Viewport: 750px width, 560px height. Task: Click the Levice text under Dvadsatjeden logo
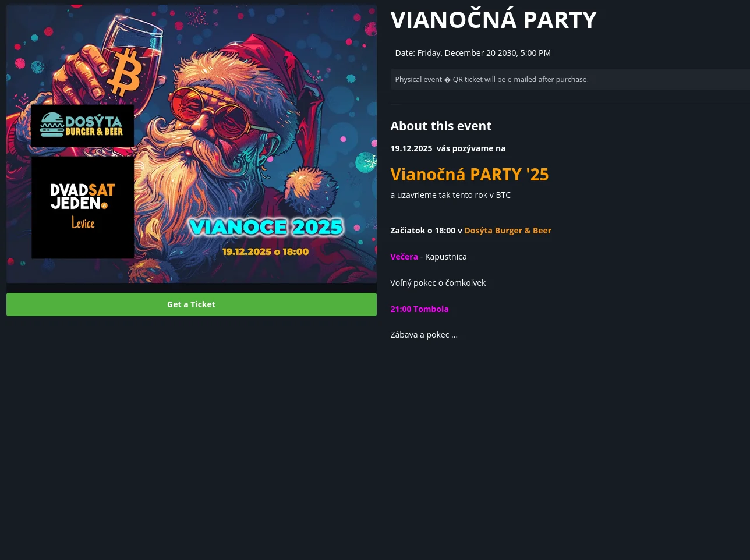click(x=83, y=223)
